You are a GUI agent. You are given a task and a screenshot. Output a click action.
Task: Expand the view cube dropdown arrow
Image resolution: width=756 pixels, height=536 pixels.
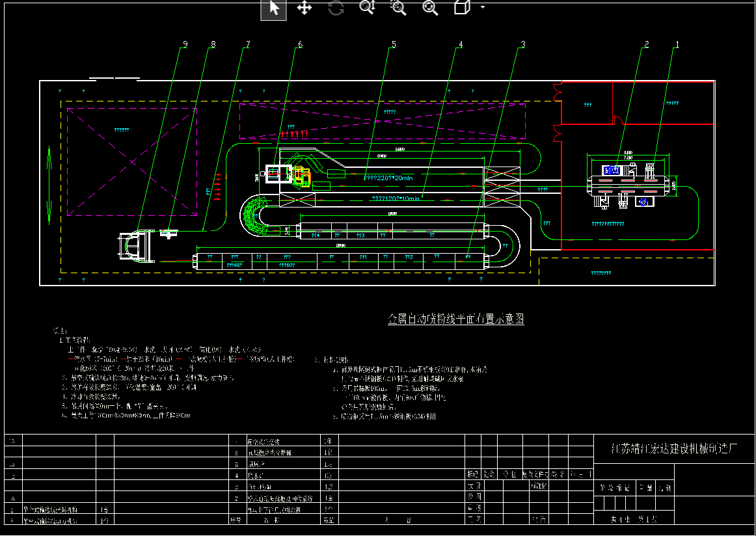(483, 7)
